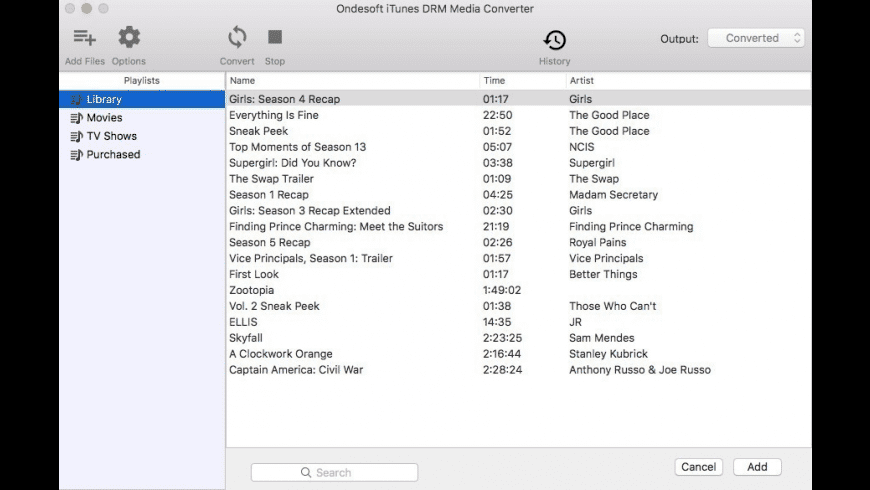
Task: Select 'Sneak Peek' by The Good Place
Action: tap(519, 131)
